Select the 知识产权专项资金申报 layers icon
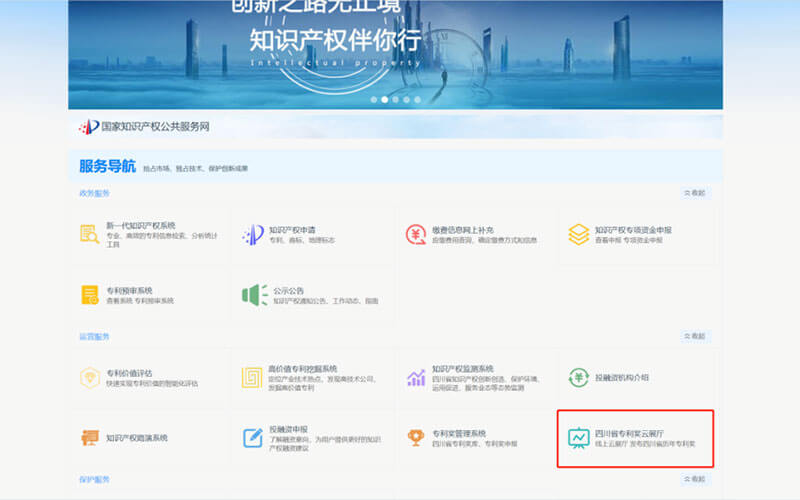Image resolution: width=800 pixels, height=500 pixels. coord(578,234)
